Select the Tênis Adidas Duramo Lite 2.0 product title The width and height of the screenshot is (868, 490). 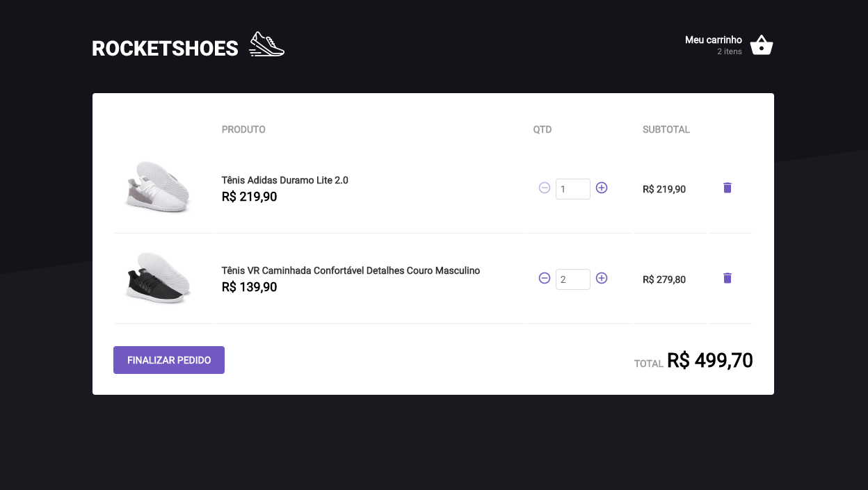pos(284,180)
